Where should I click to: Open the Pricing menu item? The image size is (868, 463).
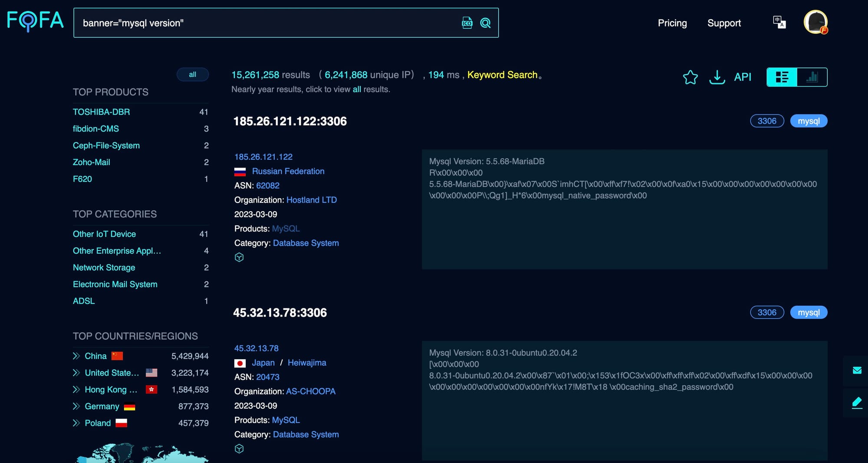coord(672,23)
